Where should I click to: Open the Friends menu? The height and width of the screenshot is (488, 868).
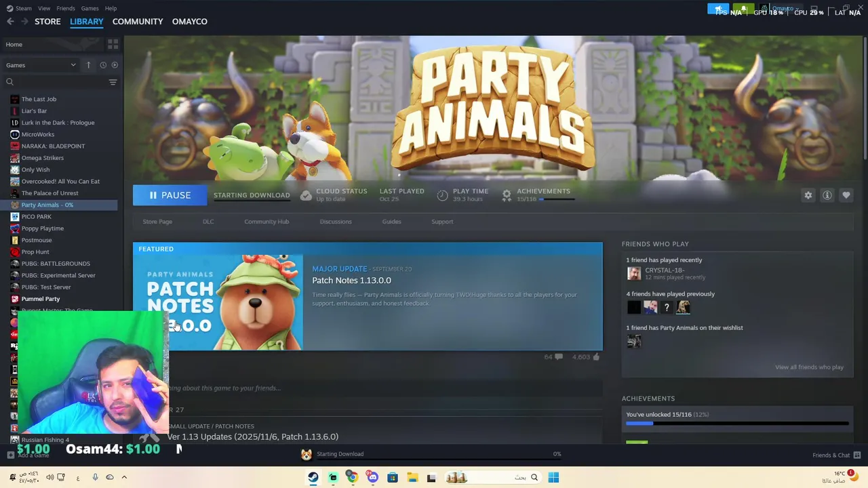(x=66, y=8)
